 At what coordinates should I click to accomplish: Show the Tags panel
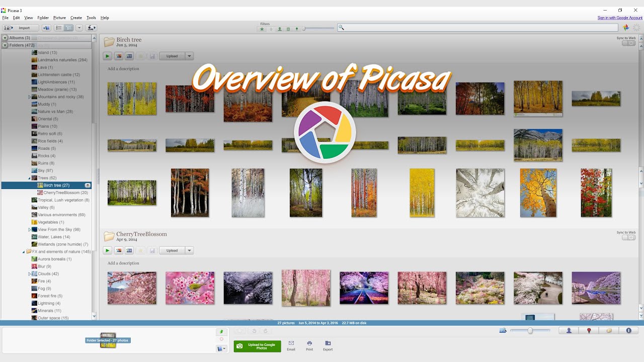[609, 331]
